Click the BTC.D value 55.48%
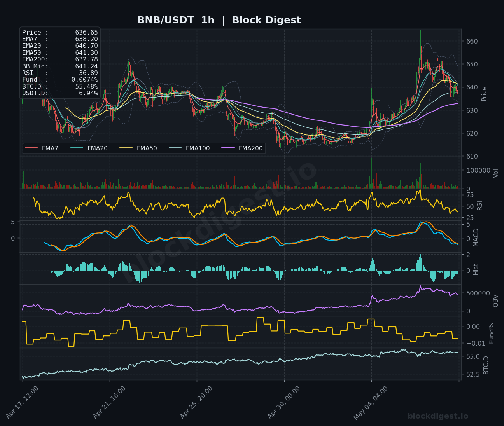 (x=86, y=86)
